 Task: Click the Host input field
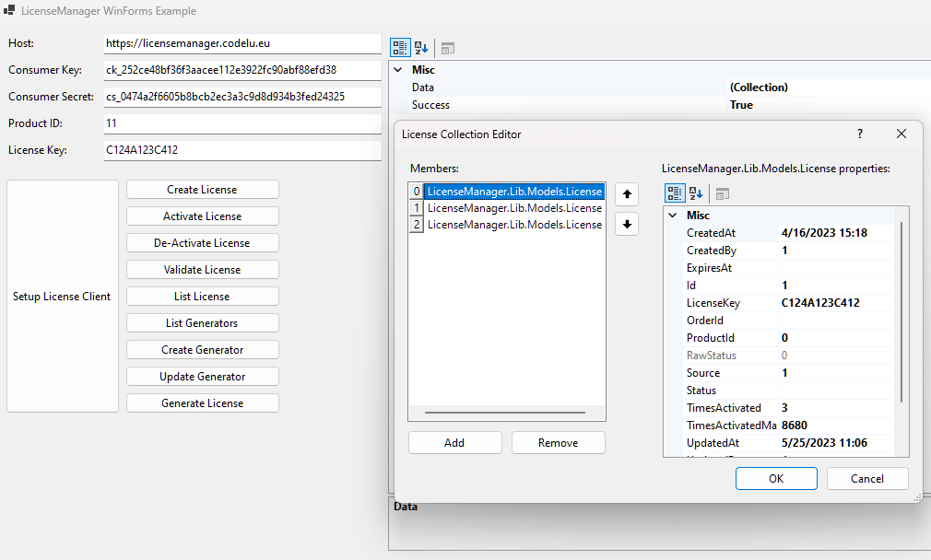tap(242, 43)
